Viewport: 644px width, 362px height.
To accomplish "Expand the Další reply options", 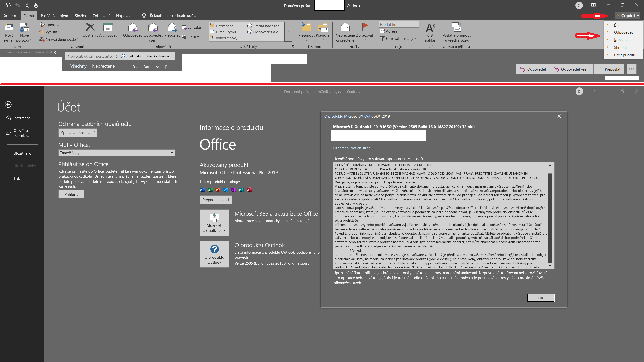I will pyautogui.click(x=191, y=37).
